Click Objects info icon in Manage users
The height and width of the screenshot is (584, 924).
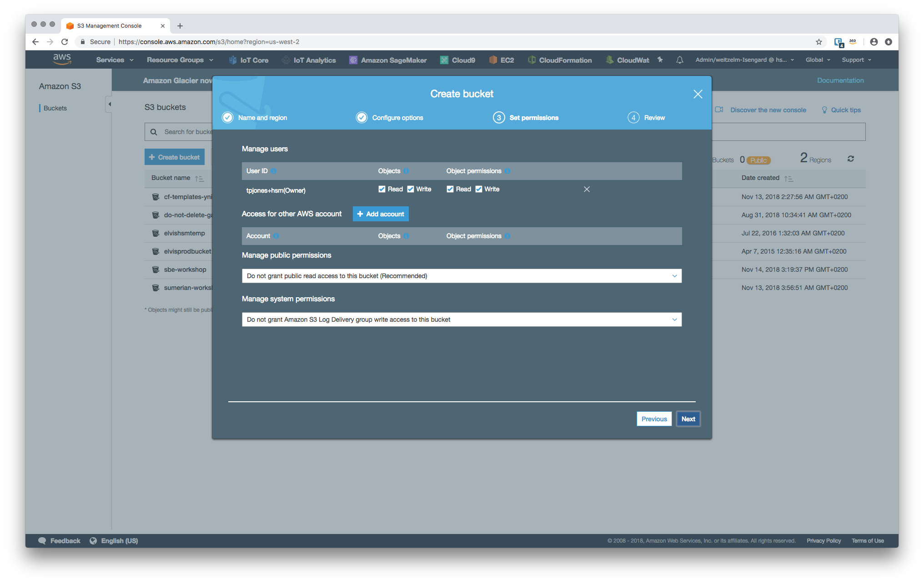406,171
